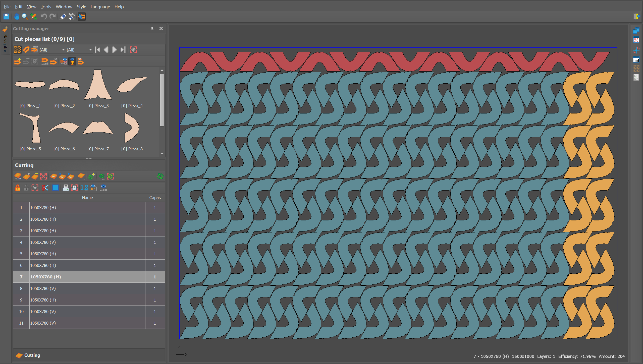
Task: Open the Tools menu
Action: click(x=46, y=7)
